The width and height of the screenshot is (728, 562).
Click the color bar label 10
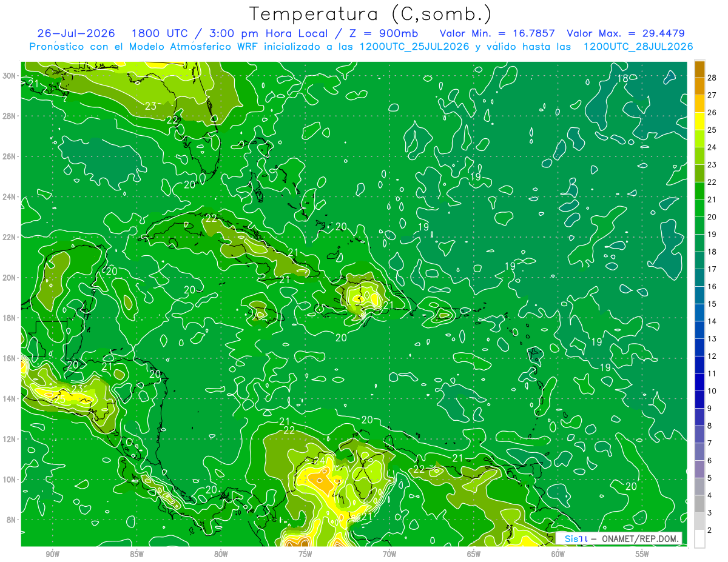click(x=712, y=391)
